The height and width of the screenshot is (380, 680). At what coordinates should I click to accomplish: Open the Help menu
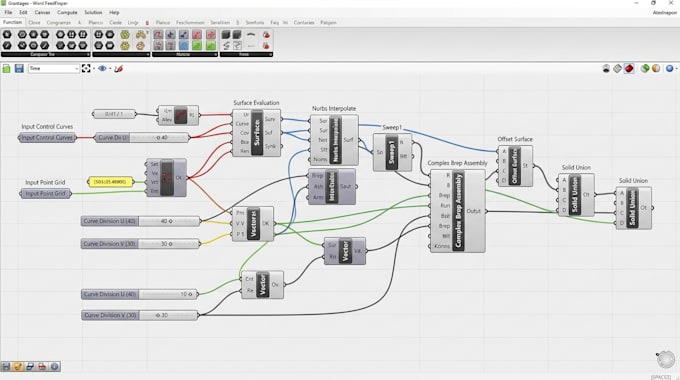pos(114,13)
